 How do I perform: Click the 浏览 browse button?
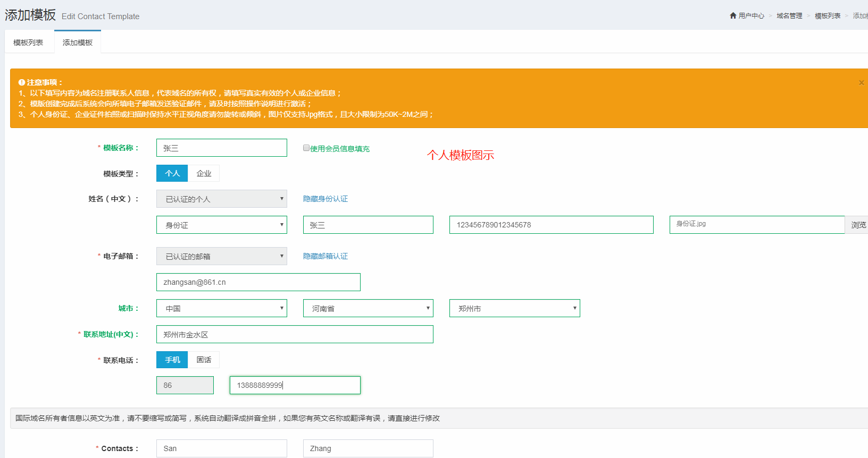pyautogui.click(x=857, y=225)
